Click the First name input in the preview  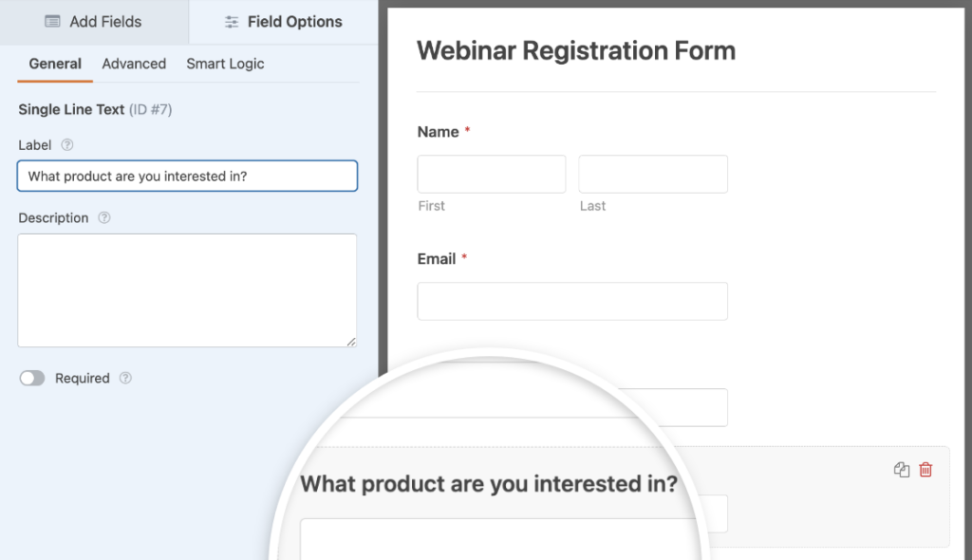pyautogui.click(x=491, y=174)
